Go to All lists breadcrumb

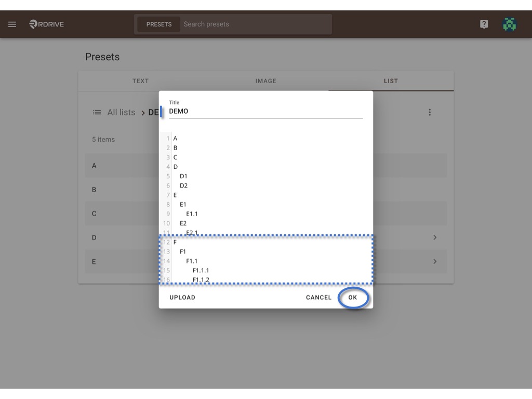click(121, 112)
